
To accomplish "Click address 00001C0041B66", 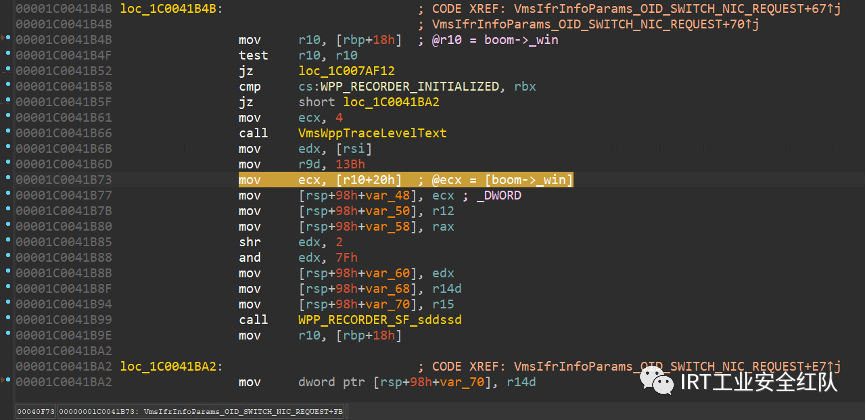I will click(x=64, y=133).
